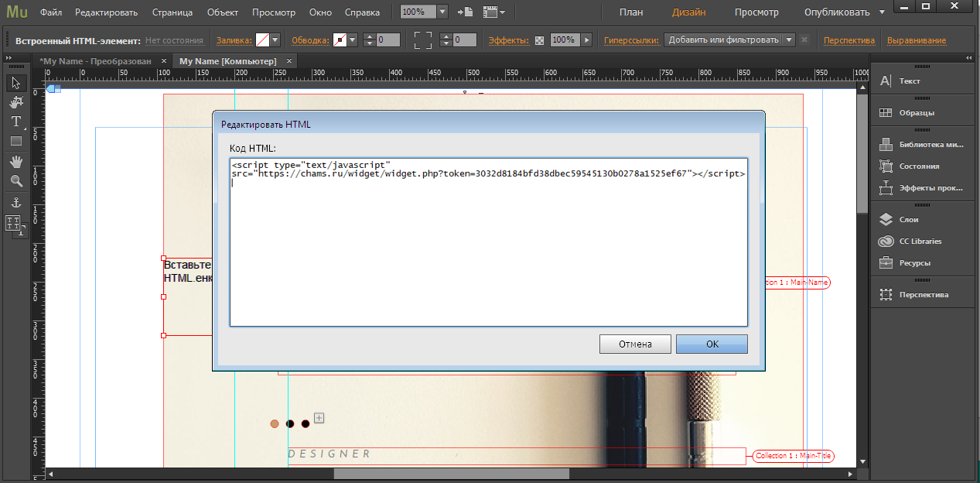Screen dimensions: 980x483
Task: Open the zoom level 100% dropdown
Action: coord(442,12)
